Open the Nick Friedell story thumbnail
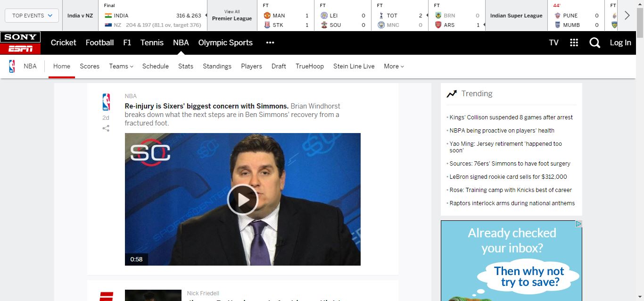644x301 pixels. (153, 295)
